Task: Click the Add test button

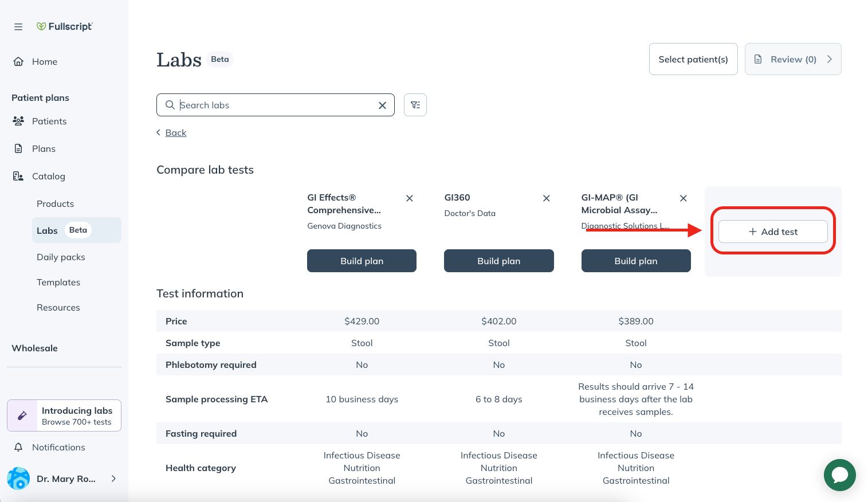Action: (x=773, y=232)
